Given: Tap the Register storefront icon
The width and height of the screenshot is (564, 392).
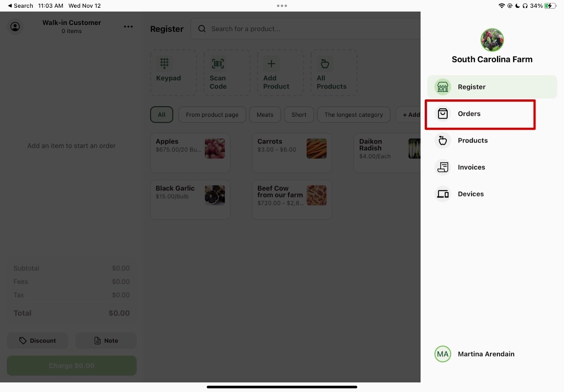Looking at the screenshot, I should [x=443, y=87].
